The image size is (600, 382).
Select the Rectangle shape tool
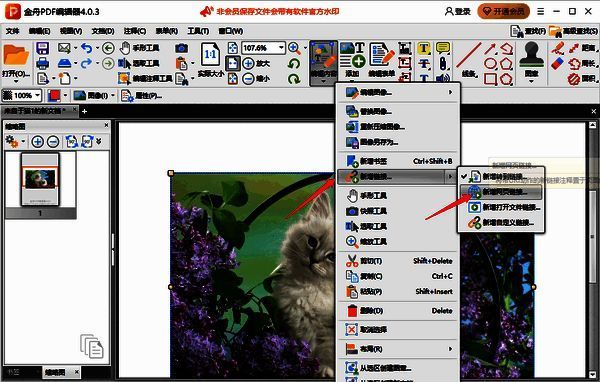pyautogui.click(x=490, y=79)
